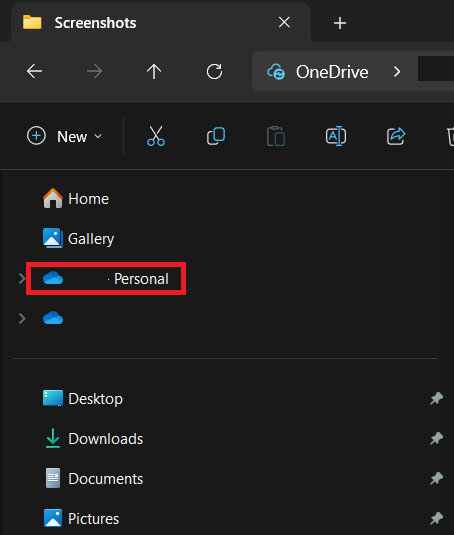This screenshot has height=535, width=454.
Task: Click the Rename icon
Action: 336,136
